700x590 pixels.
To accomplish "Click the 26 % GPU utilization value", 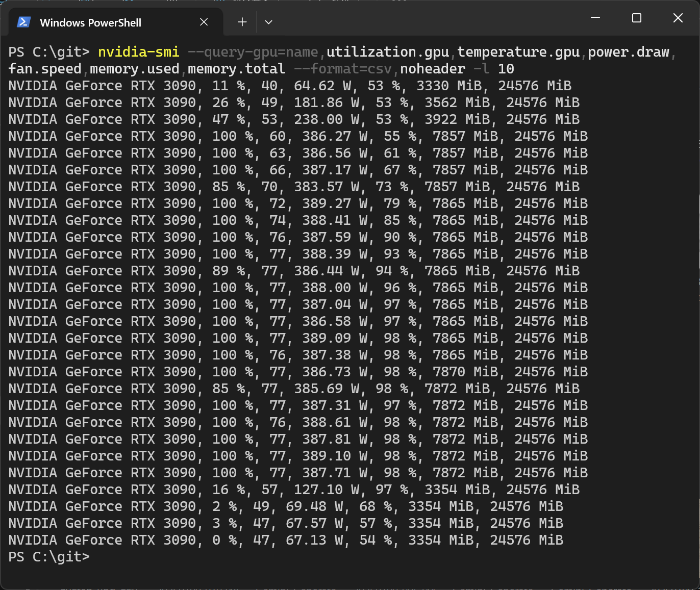I will coord(229,102).
